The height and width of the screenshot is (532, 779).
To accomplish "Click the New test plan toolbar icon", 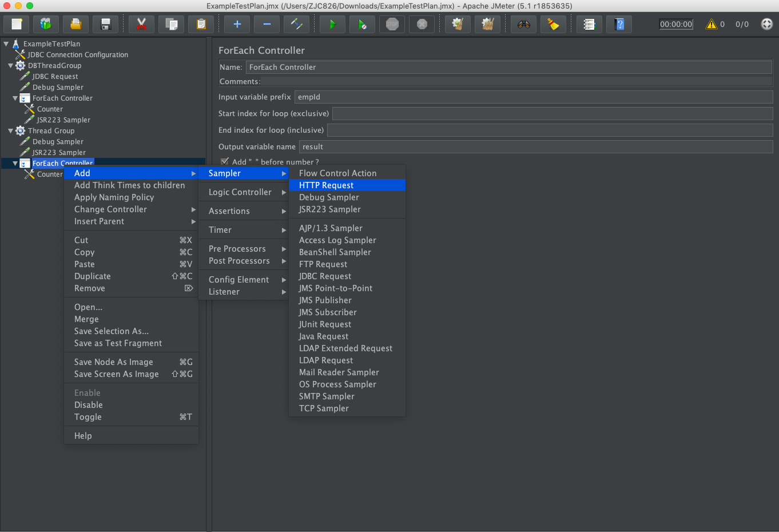I will tap(17, 24).
